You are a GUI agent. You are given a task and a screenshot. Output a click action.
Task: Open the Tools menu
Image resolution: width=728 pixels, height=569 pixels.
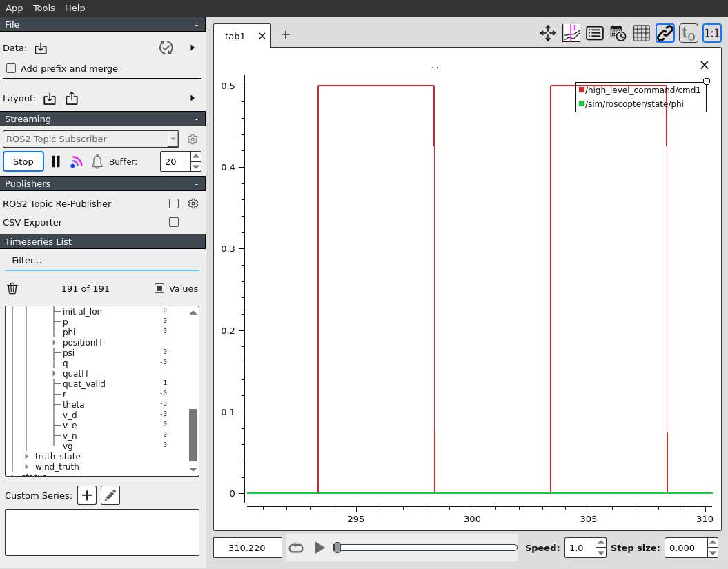[43, 8]
